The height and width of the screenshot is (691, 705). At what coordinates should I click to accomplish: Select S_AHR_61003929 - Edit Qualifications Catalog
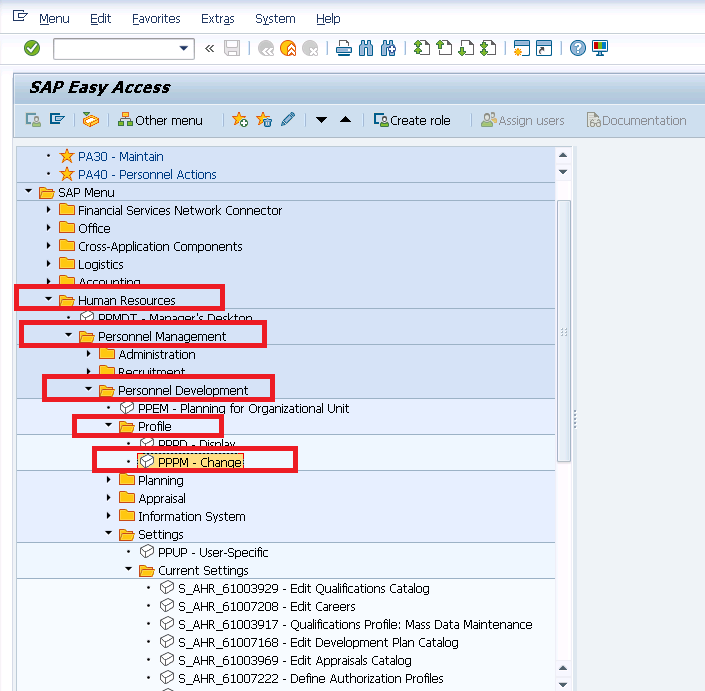click(x=303, y=588)
